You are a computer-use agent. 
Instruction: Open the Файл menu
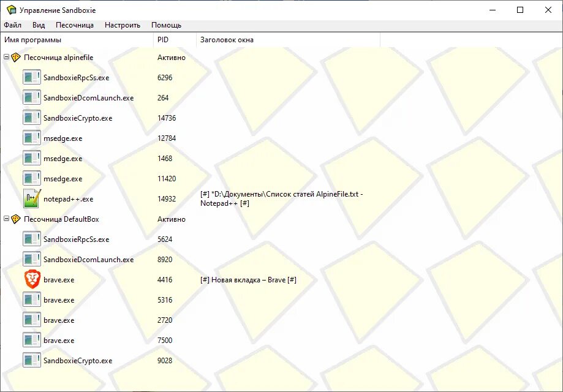click(13, 25)
